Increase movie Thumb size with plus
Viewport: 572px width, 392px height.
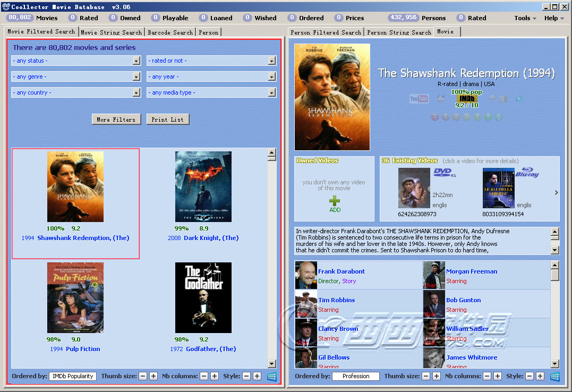coord(153,376)
